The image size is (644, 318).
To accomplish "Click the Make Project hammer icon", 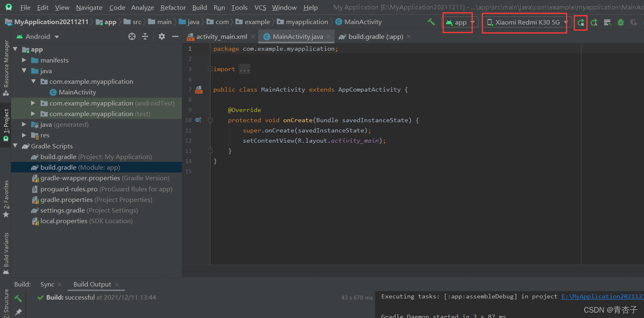I will point(431,22).
